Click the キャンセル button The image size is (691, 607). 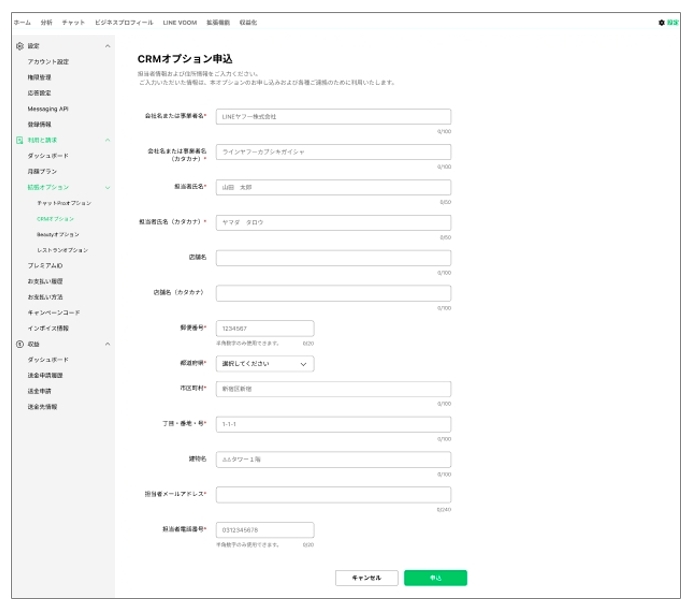coord(367,578)
